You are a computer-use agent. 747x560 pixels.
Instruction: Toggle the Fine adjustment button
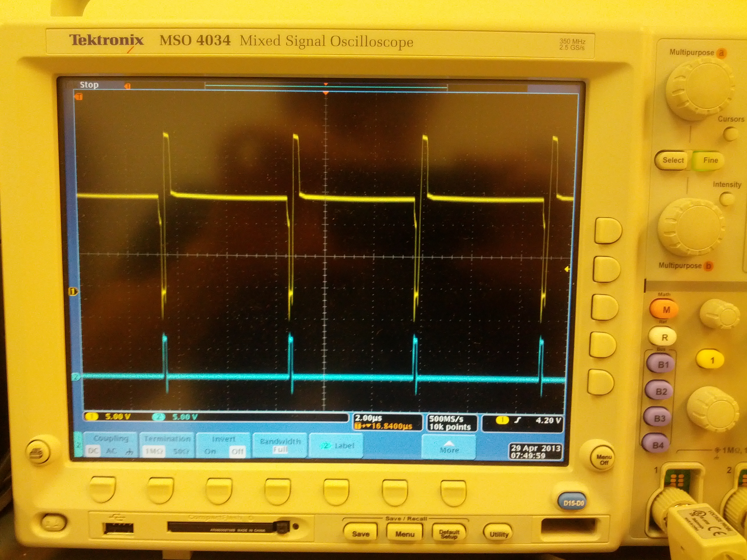coord(710,160)
